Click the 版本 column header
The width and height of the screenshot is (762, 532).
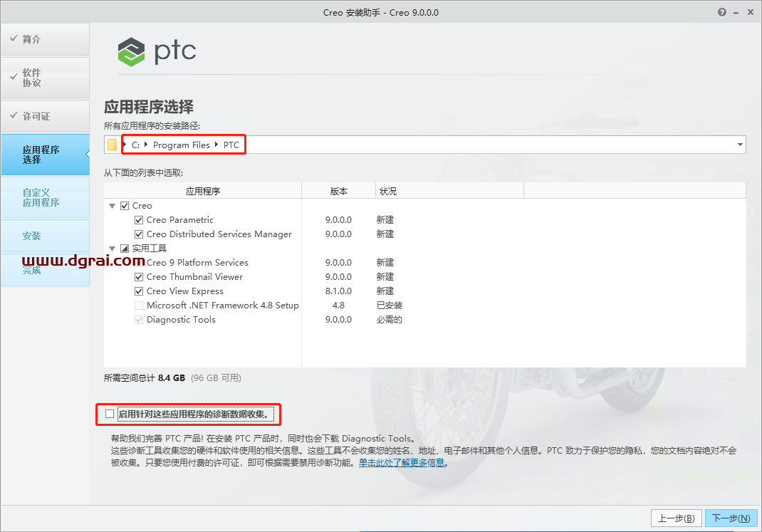(x=339, y=191)
